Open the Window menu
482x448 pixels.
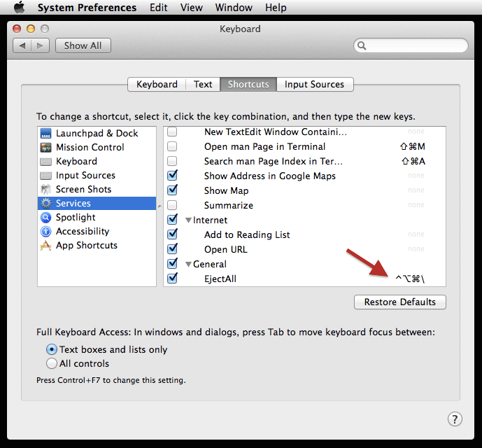[x=234, y=8]
